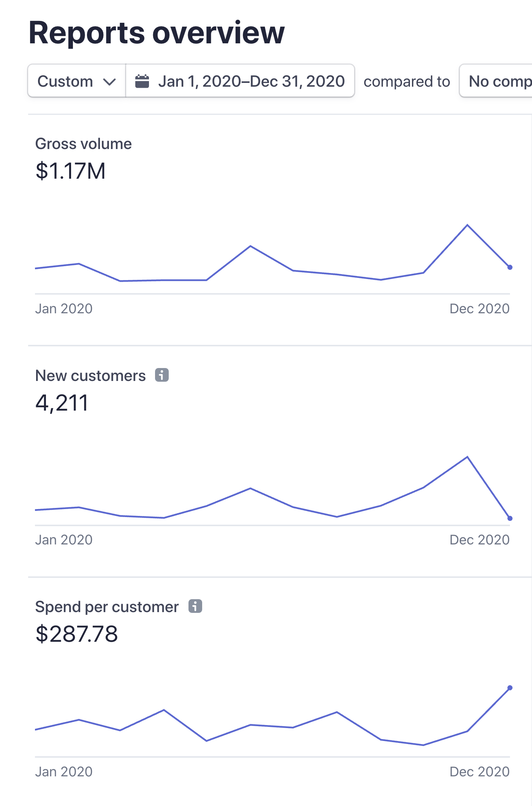Click the Spend per customer info icon
Screen dimensions: 532x806
[195, 606]
